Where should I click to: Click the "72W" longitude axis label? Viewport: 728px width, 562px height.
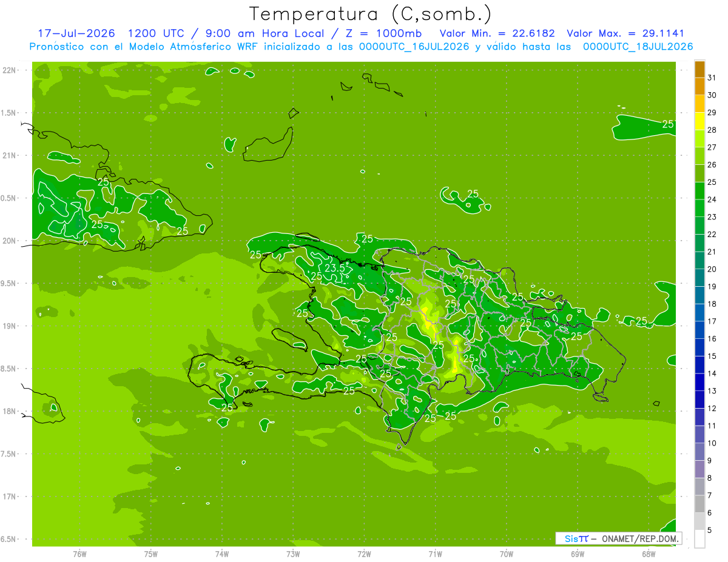364,554
